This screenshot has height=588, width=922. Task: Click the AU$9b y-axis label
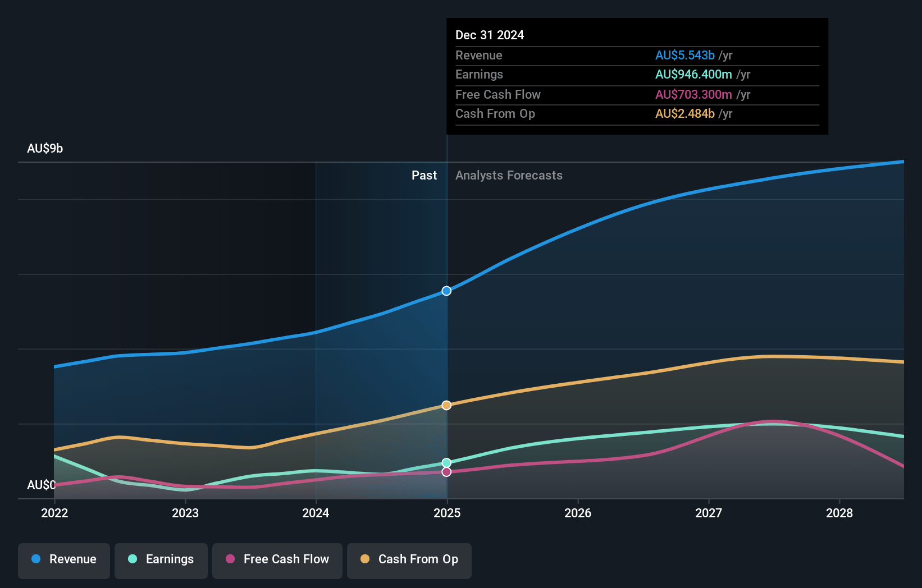click(x=45, y=148)
